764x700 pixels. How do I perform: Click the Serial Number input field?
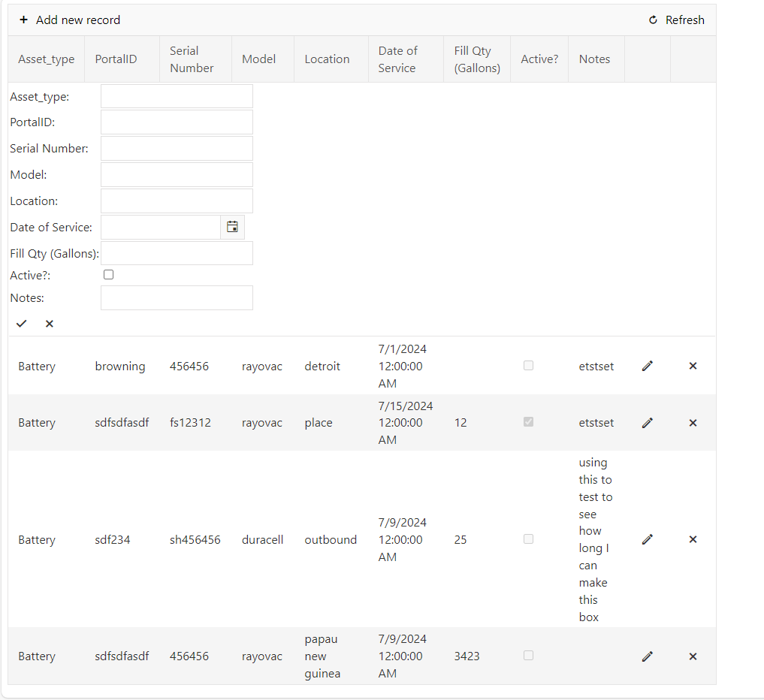(177, 149)
